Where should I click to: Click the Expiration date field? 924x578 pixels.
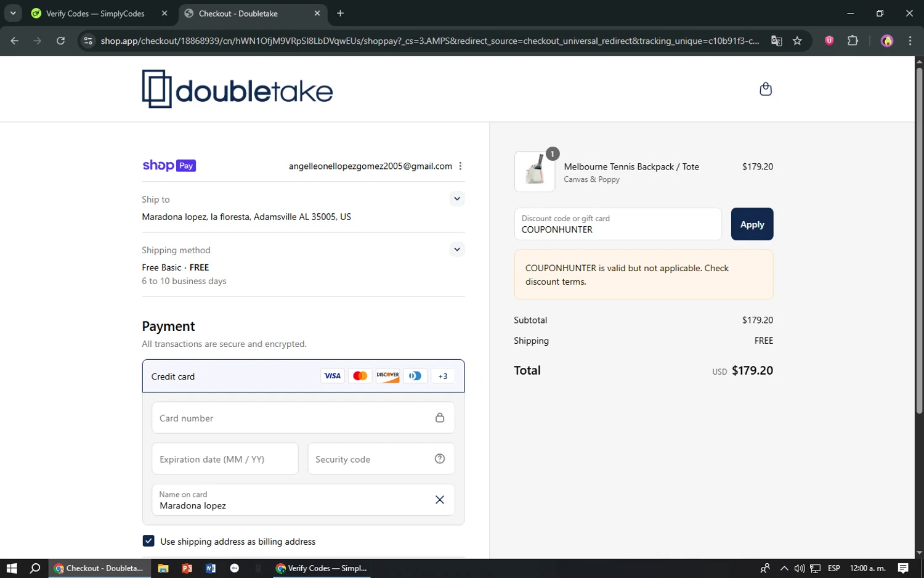pos(225,459)
